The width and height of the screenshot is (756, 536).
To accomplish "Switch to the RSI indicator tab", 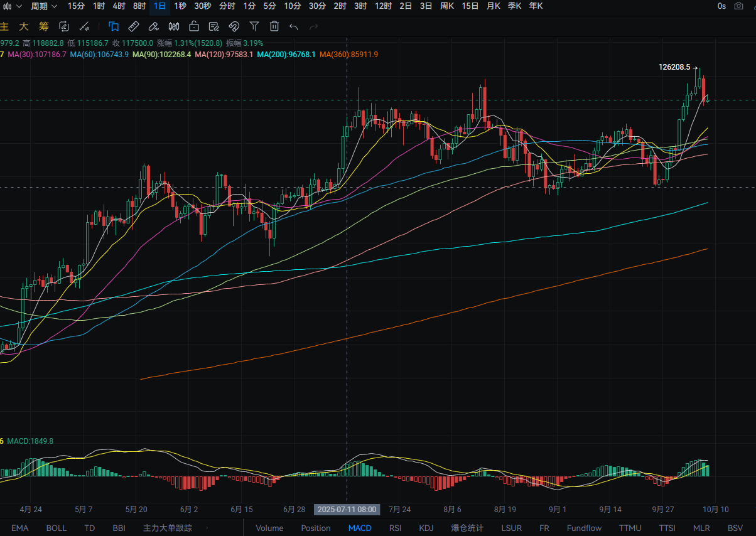I will [395, 528].
